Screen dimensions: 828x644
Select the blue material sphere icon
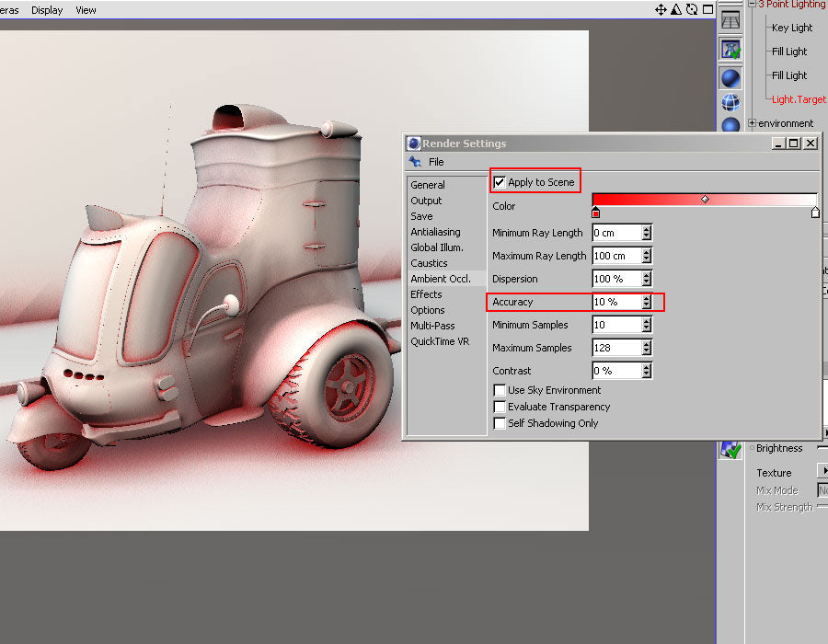(730, 77)
